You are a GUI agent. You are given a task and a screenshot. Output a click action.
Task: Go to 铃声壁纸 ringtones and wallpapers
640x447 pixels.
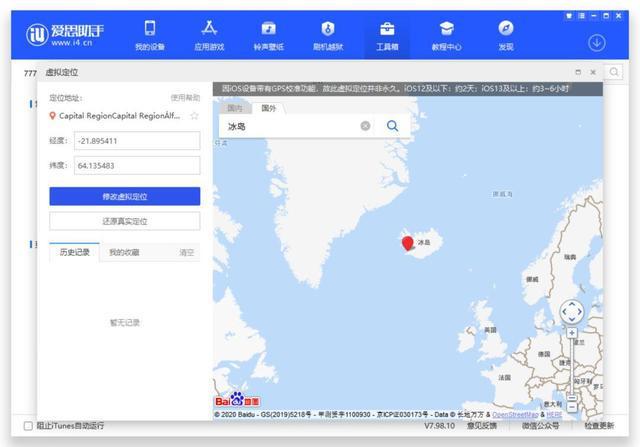point(268,34)
